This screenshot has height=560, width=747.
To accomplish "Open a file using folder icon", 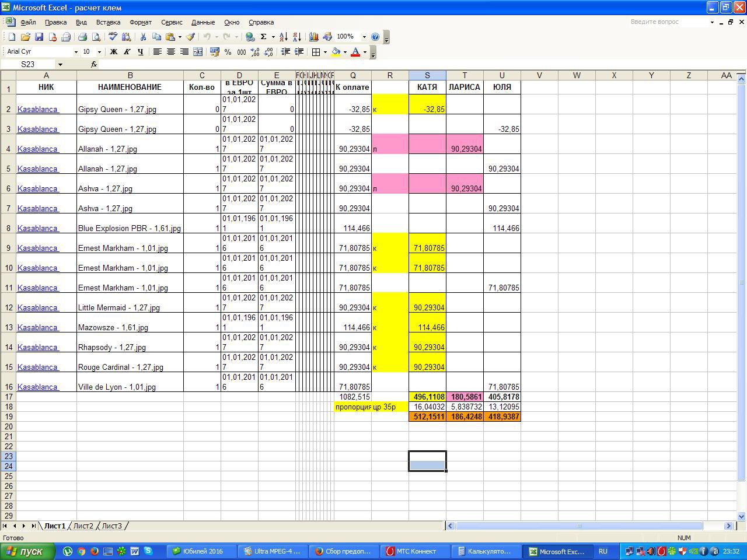I will 26,37.
